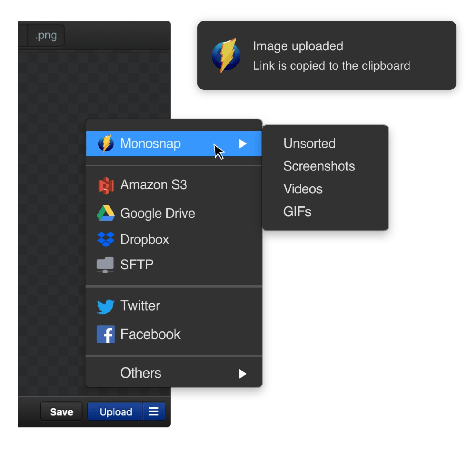This screenshot has height=449, width=476.
Task: Click the Google Drive triangle icon
Action: click(106, 213)
